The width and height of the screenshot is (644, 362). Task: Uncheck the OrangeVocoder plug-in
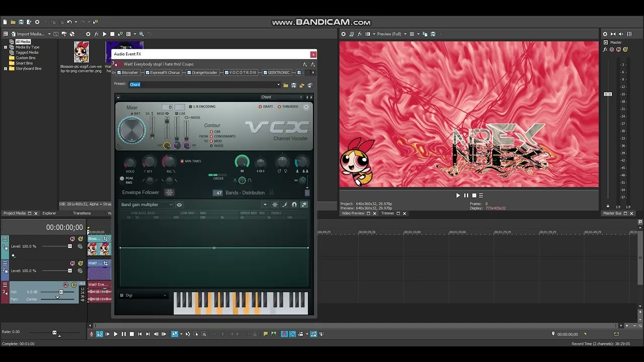[x=189, y=73]
